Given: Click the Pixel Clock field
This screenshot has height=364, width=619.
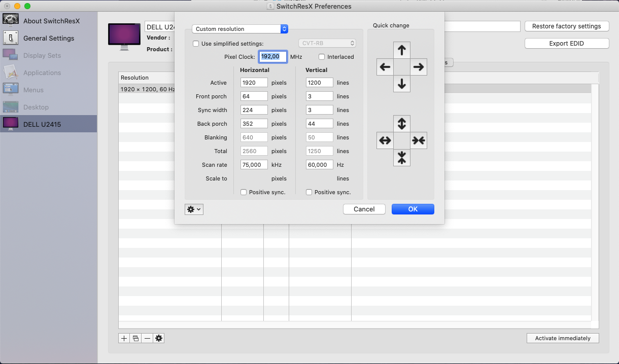Looking at the screenshot, I should tap(273, 57).
